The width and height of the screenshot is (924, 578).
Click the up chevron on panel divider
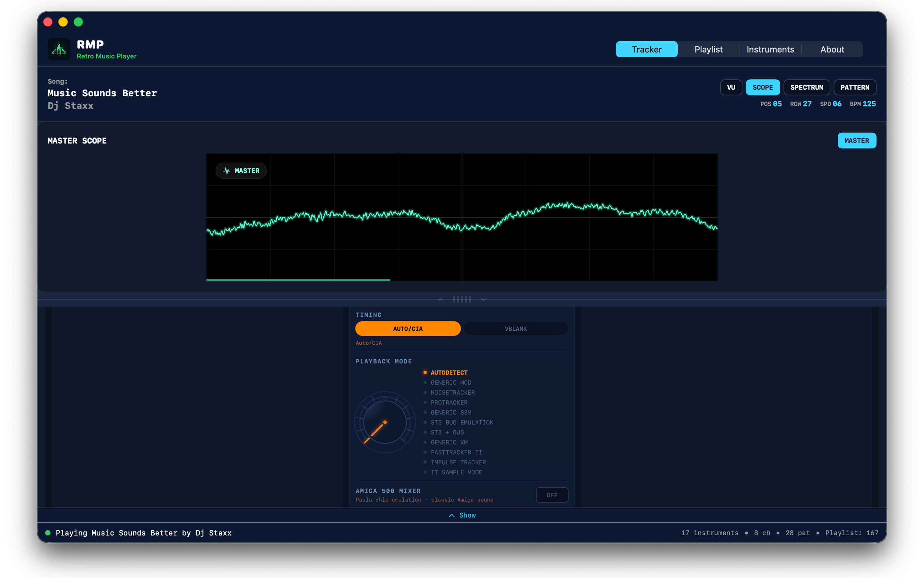pos(440,299)
